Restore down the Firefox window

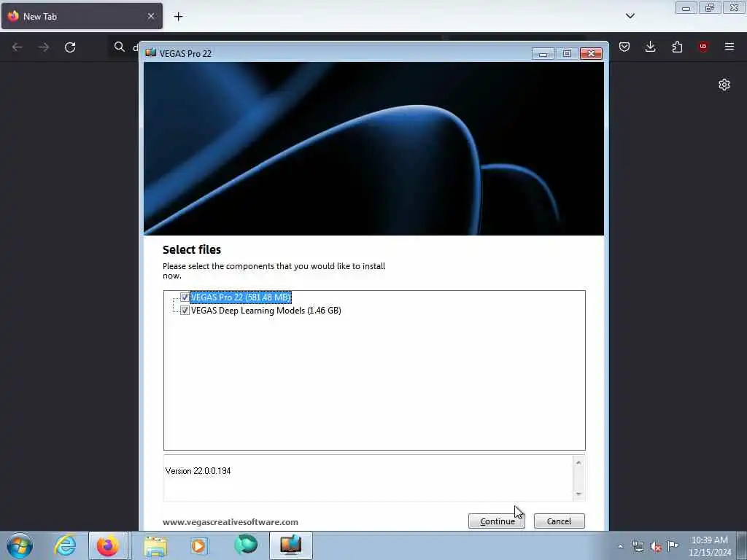(x=710, y=7)
